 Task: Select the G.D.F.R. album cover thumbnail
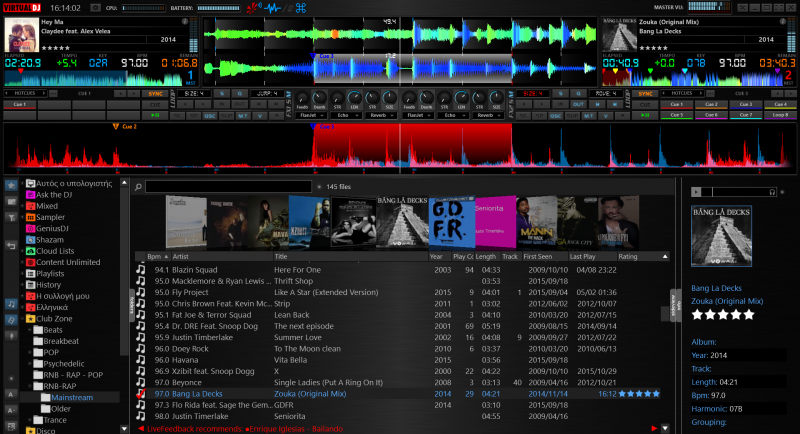[452, 222]
